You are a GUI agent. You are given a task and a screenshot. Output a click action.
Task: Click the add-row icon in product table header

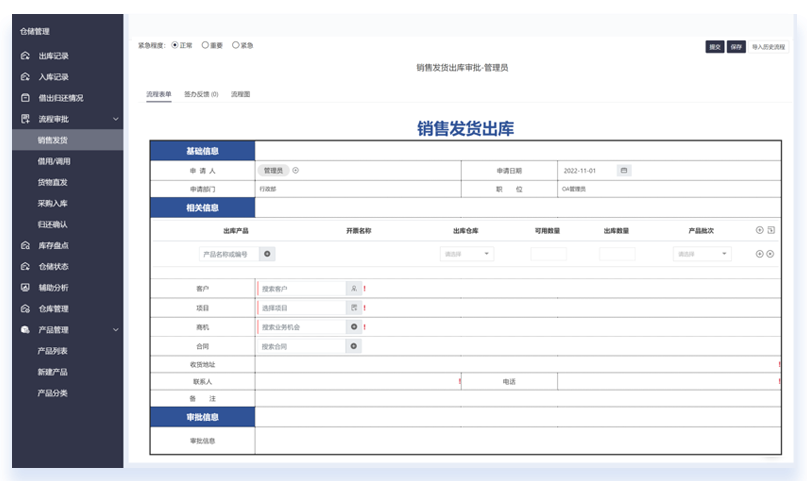pos(759,230)
